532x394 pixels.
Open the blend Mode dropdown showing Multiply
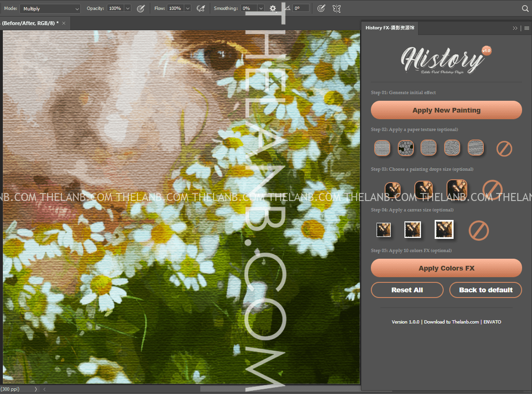point(51,9)
